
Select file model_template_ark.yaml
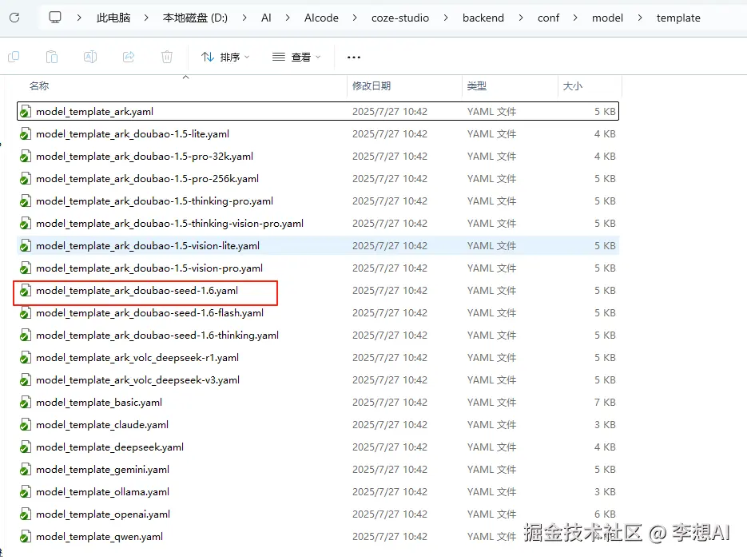coord(318,111)
